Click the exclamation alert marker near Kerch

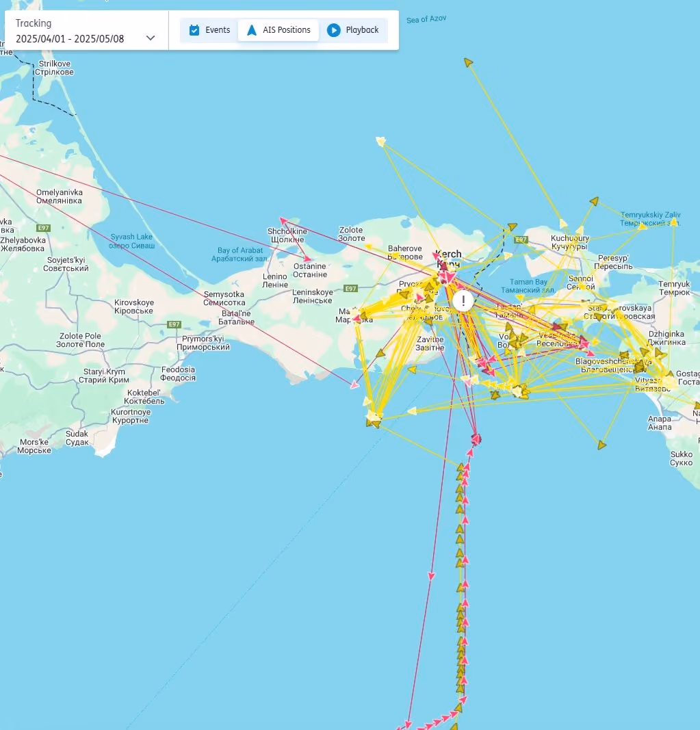463,301
